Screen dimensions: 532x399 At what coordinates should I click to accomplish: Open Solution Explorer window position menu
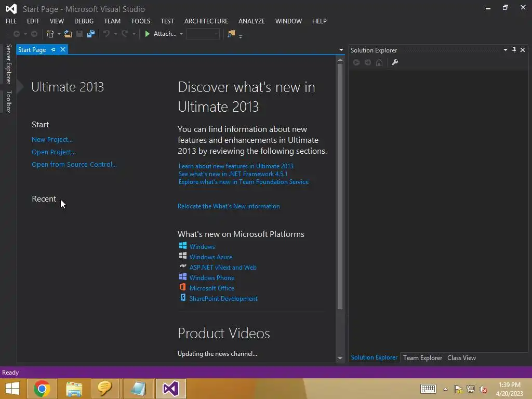tap(505, 50)
